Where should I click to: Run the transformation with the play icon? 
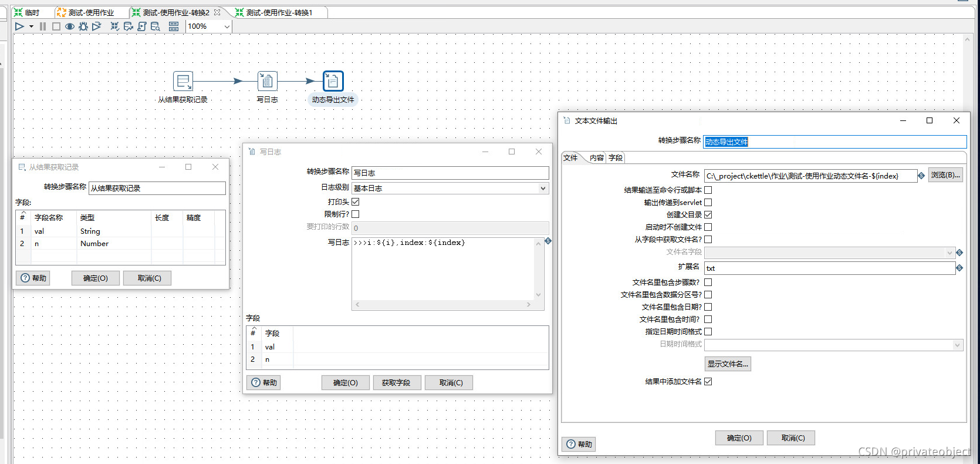(19, 26)
